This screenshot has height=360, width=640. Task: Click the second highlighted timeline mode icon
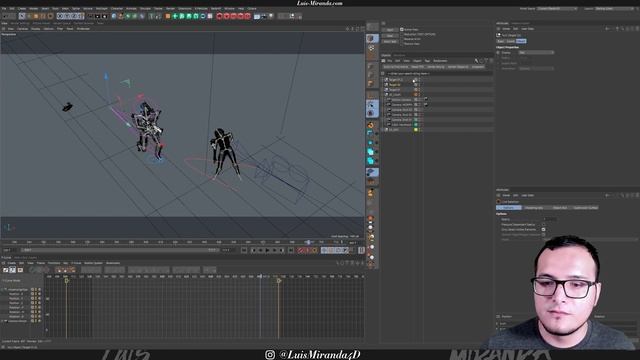tap(13, 270)
